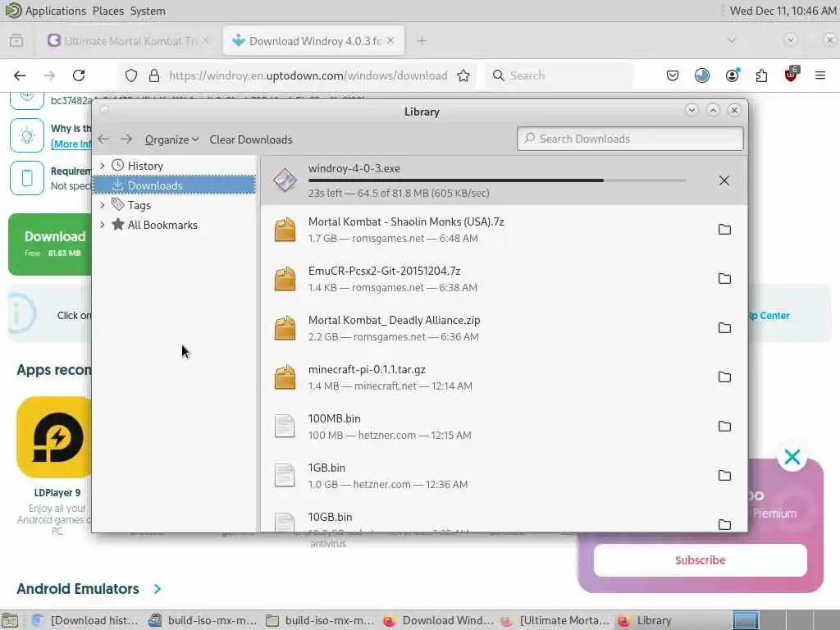Switch to Ultimate Mortal Kombat tab
840x630 pixels.
coord(129,41)
